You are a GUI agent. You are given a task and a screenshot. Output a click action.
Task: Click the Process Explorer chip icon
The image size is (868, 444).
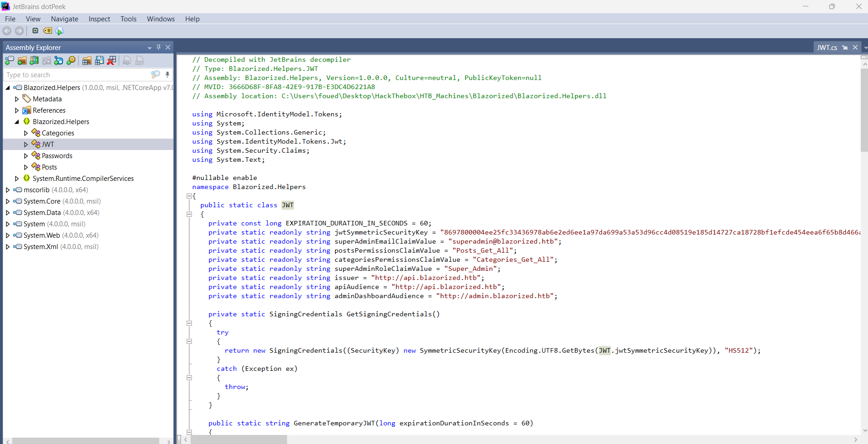click(x=35, y=31)
